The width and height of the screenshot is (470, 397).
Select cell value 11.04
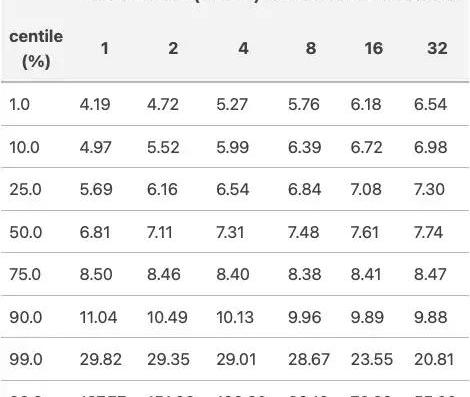point(98,317)
